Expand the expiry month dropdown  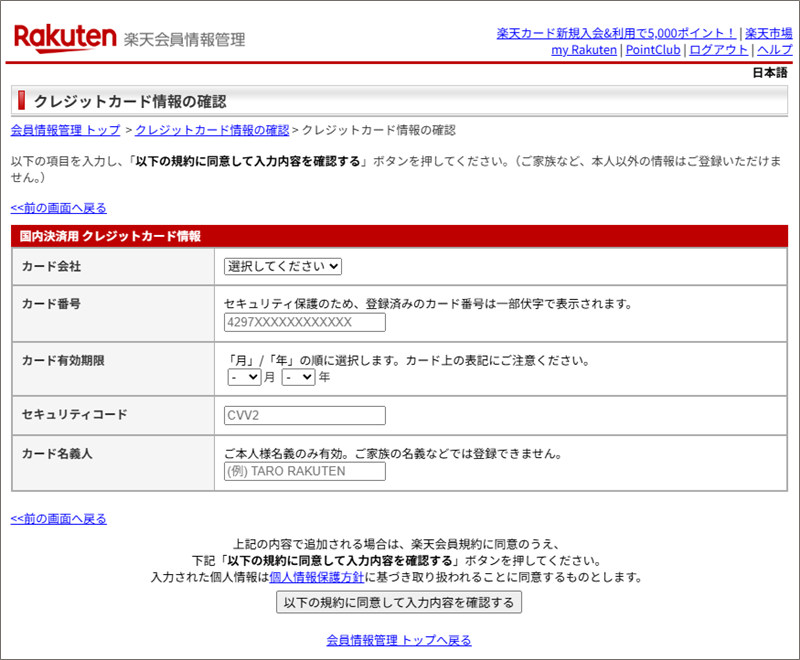tap(244, 378)
